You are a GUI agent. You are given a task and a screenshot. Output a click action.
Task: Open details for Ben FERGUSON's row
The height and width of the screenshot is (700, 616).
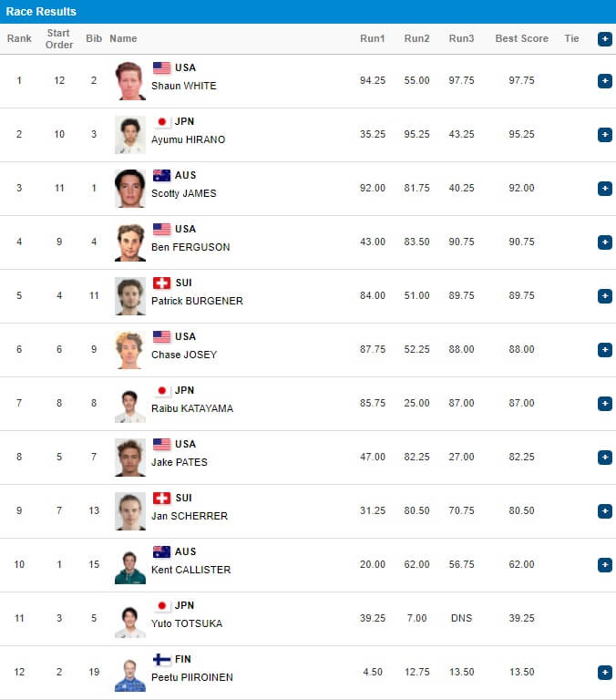pos(604,242)
